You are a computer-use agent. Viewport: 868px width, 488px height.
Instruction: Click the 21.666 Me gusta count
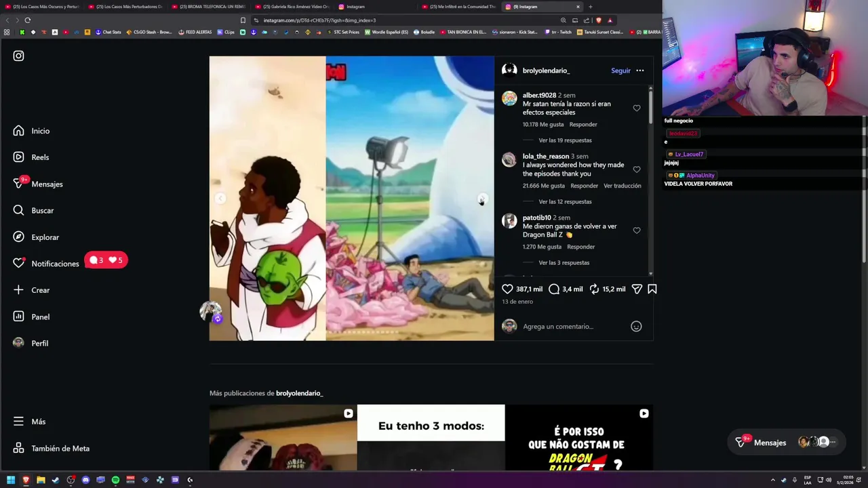click(543, 186)
